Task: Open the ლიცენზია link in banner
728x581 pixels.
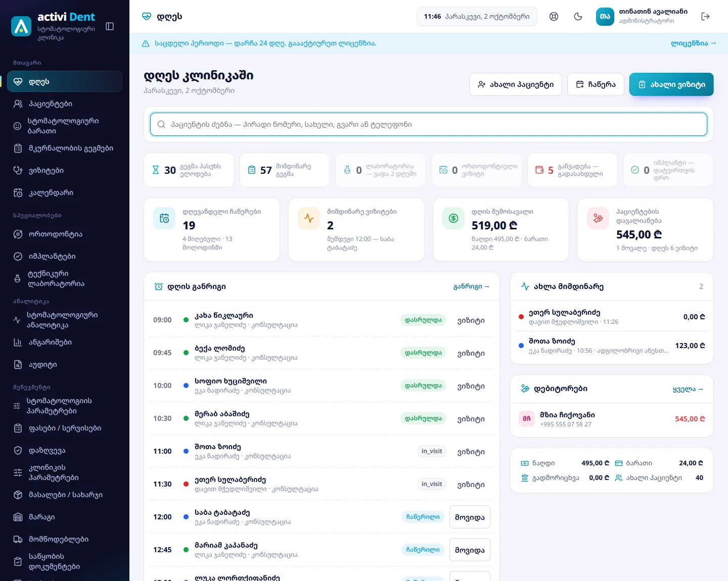Action: coord(694,43)
